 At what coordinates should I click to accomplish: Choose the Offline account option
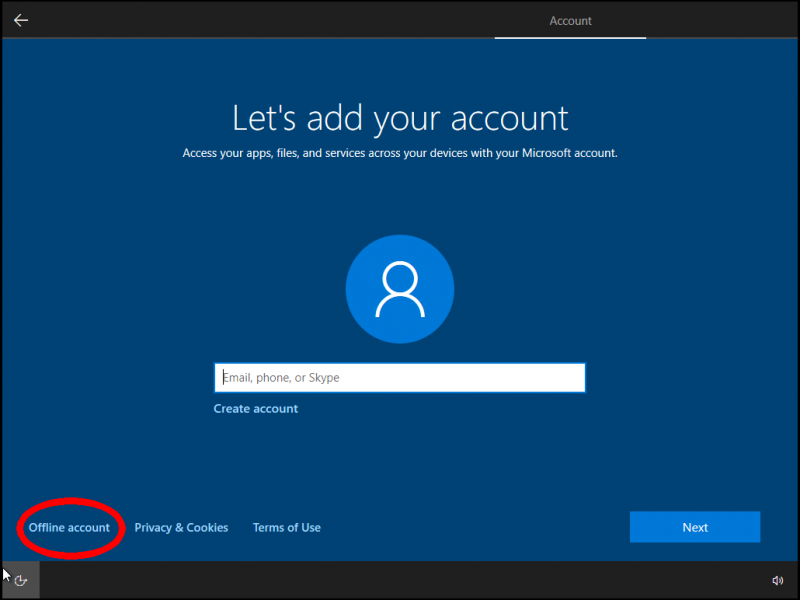(69, 528)
